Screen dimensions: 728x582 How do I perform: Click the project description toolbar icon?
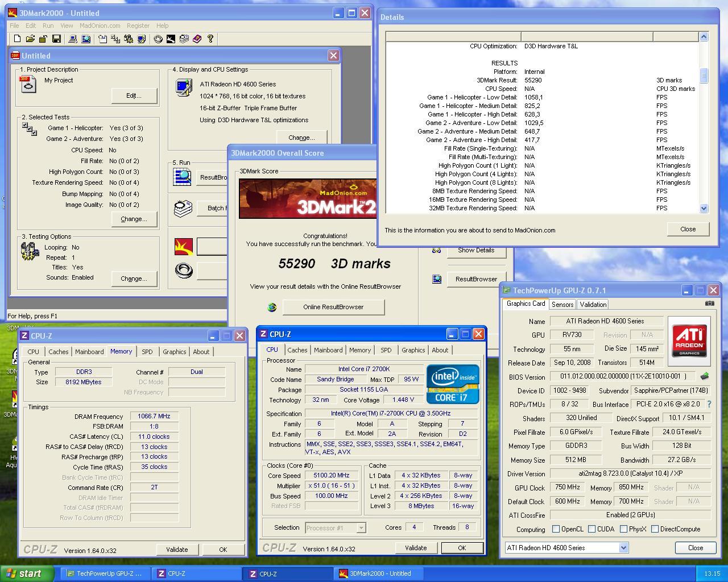pos(102,39)
